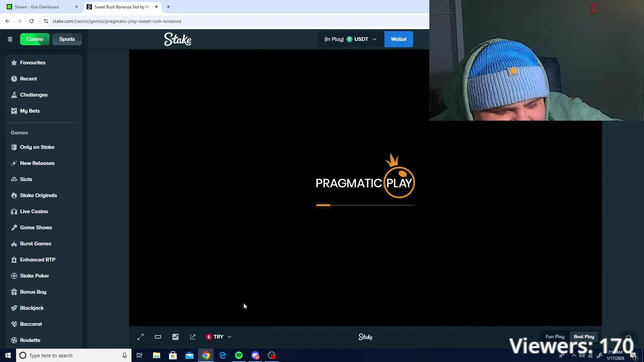Close the Sweet Rush Bonanza tab
The image size is (644, 362).
[156, 7]
